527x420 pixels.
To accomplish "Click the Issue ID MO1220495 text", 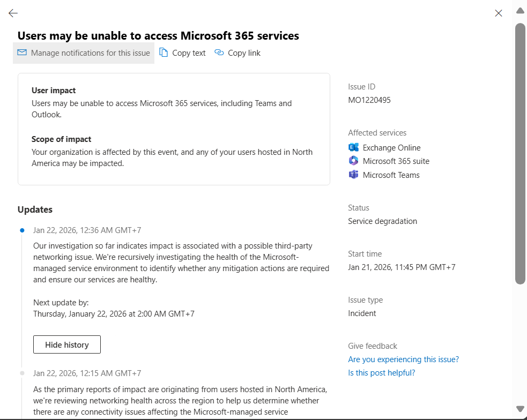I will 369,100.
